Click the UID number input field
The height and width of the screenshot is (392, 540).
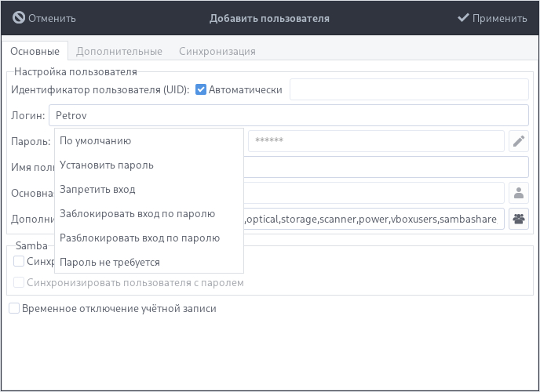409,89
